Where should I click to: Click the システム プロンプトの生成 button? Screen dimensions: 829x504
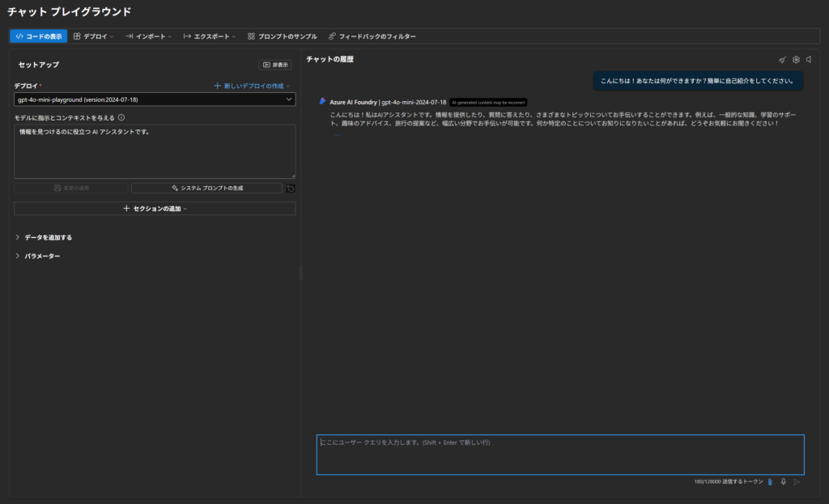tap(206, 188)
